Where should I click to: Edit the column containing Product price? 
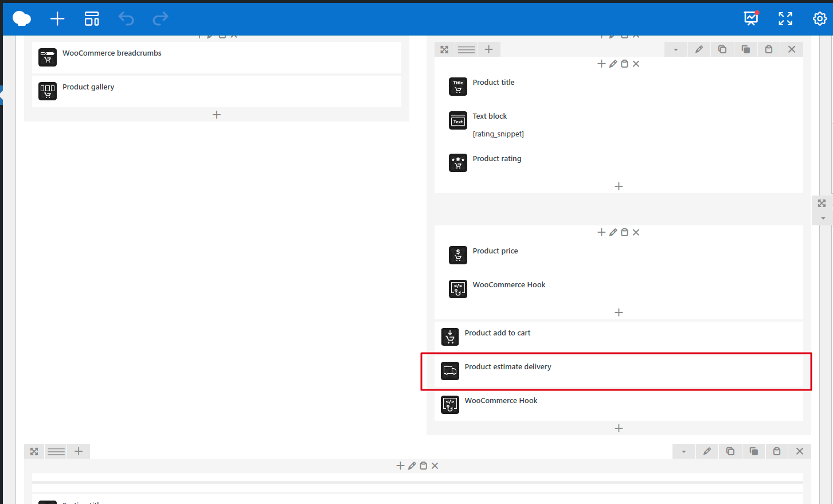pos(613,232)
